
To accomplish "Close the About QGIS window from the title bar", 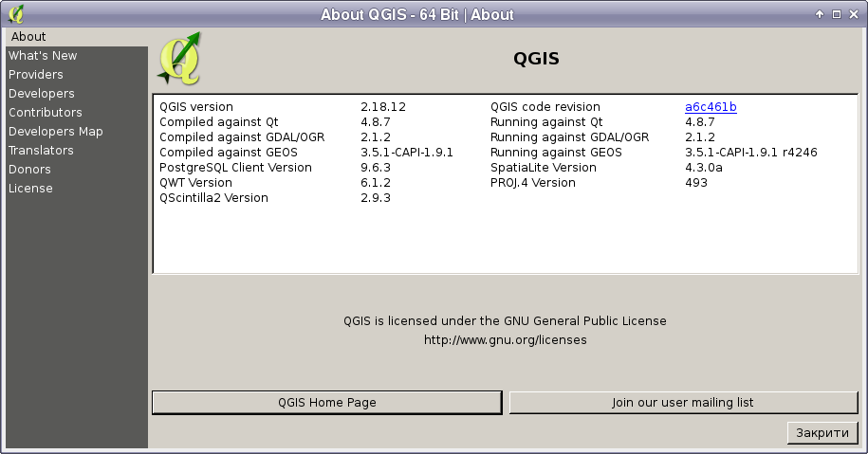I will 853,14.
